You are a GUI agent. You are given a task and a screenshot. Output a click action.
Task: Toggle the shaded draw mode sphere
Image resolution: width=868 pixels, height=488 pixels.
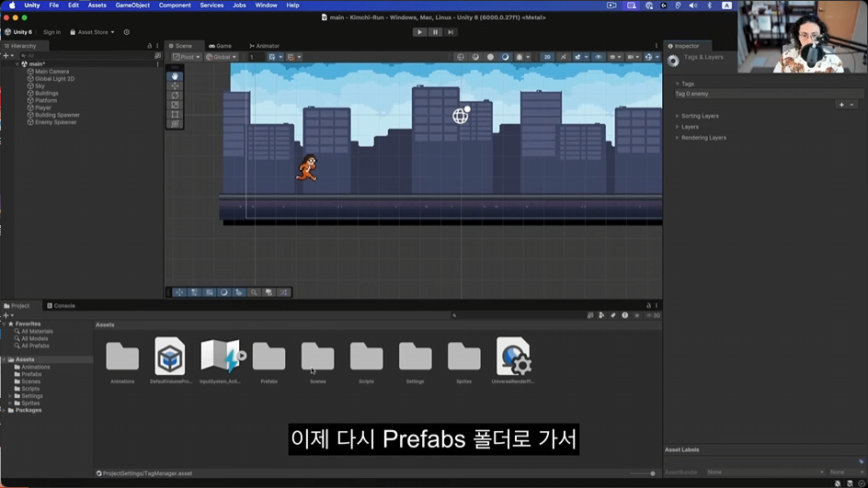(x=490, y=57)
